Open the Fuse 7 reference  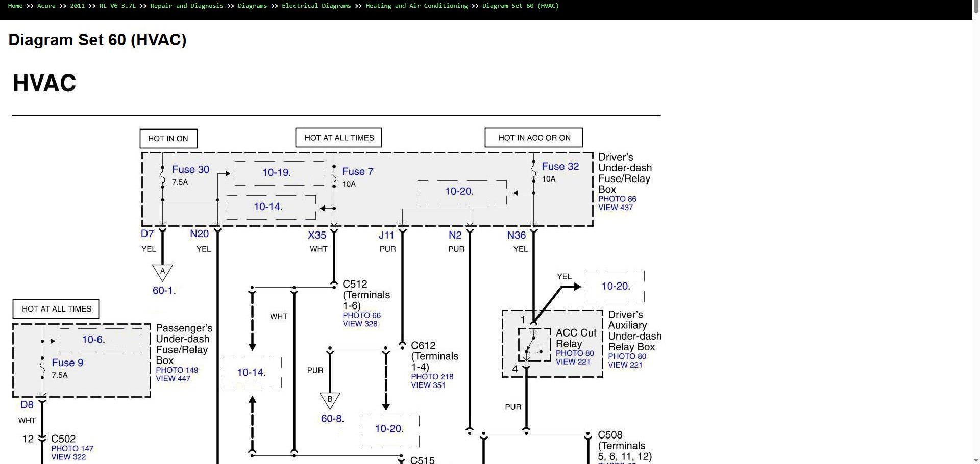[358, 171]
